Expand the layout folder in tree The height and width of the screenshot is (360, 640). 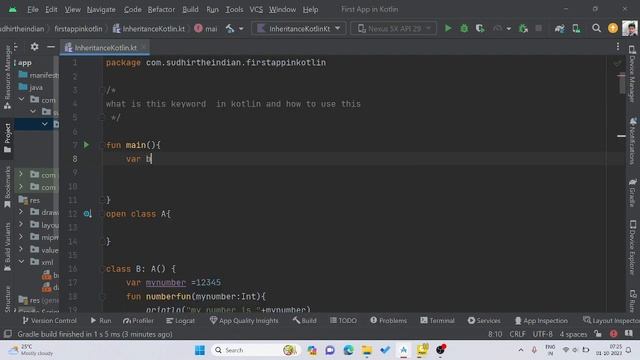point(21,224)
